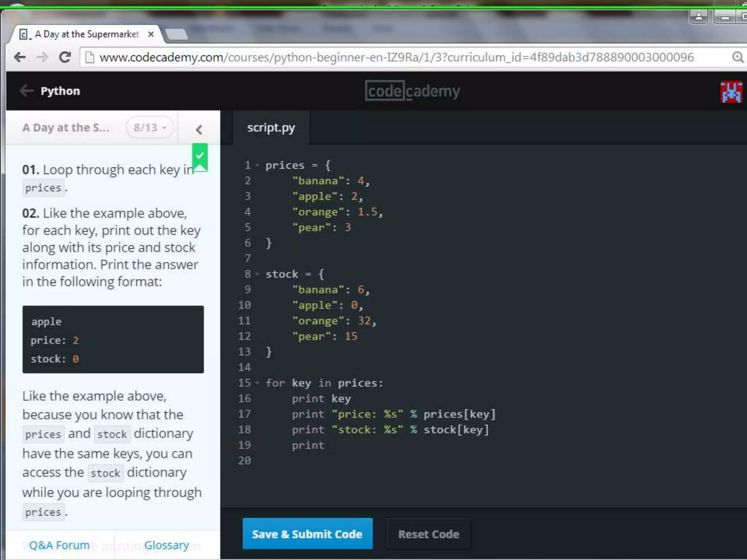Click the back arrow beside Python
Viewport: 747px width, 560px height.
click(x=26, y=91)
